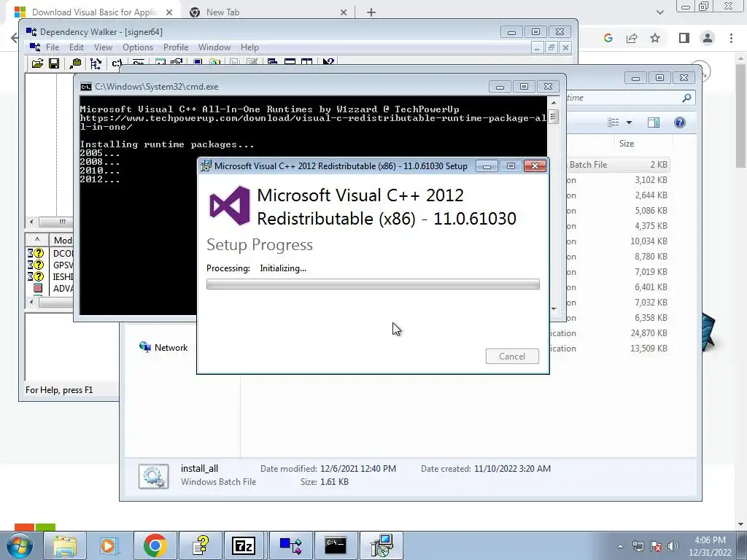Open Profile menu in Dependency Walker

(176, 47)
